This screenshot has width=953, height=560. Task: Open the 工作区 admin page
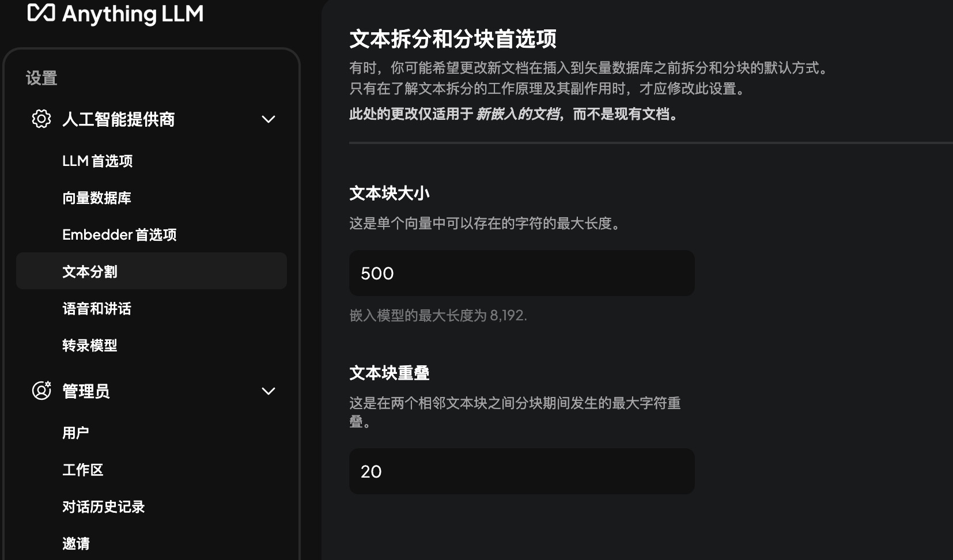pos(83,470)
